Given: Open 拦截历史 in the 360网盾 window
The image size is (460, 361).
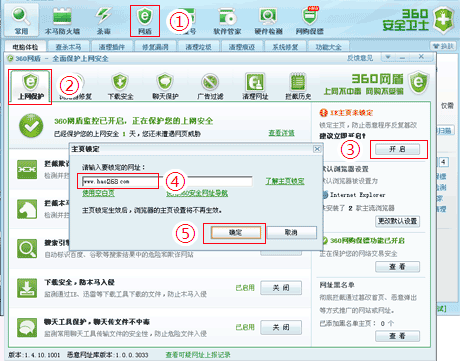Looking at the screenshot, I should (x=298, y=87).
